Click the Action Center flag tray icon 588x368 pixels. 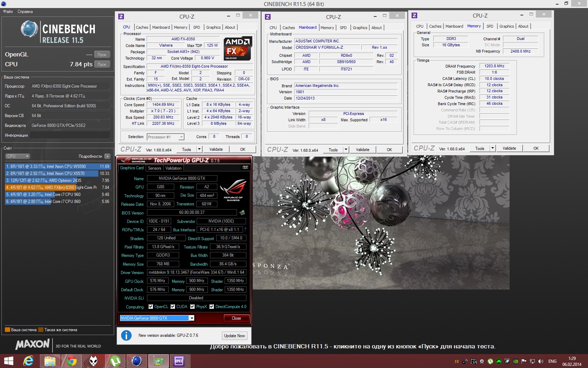pos(524,361)
